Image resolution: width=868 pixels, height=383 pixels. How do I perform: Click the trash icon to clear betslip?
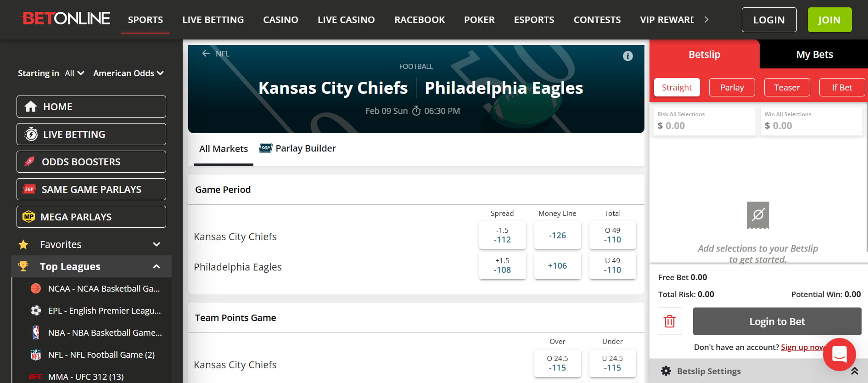coord(670,321)
